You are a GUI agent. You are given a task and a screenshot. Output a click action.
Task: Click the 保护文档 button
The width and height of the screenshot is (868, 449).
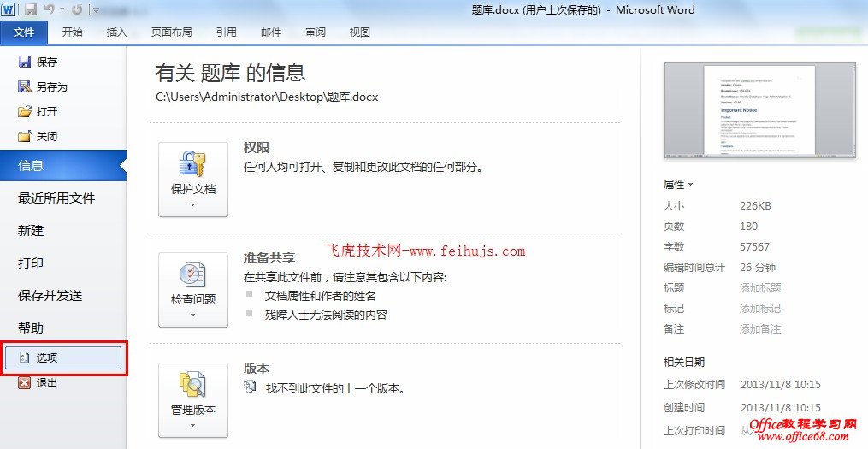pyautogui.click(x=193, y=180)
